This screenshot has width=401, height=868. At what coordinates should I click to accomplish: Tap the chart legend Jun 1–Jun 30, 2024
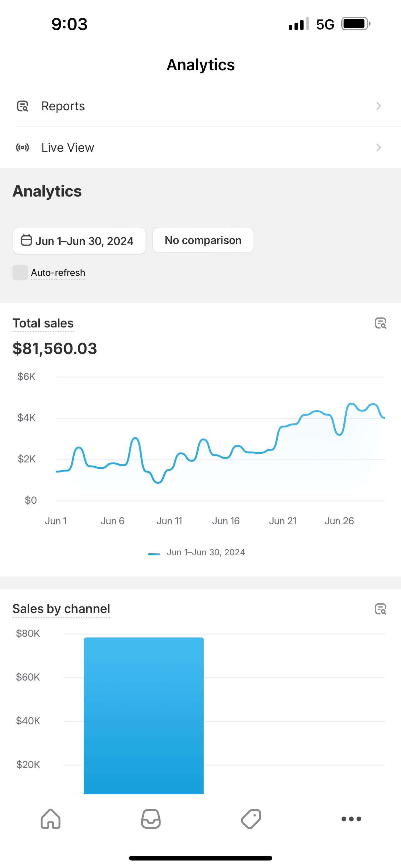pos(205,552)
